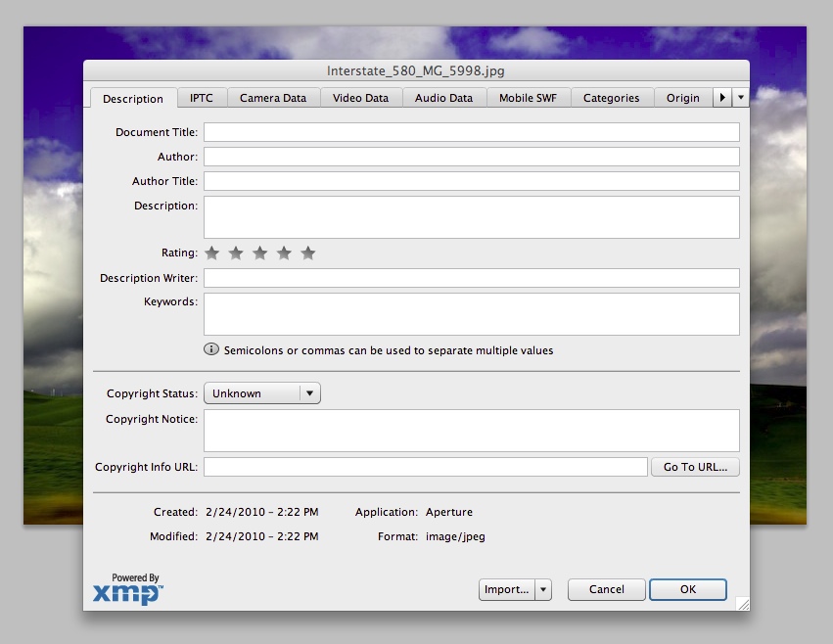Screen dimensions: 833x644
Task: Set rating to three stars
Action: tap(259, 253)
